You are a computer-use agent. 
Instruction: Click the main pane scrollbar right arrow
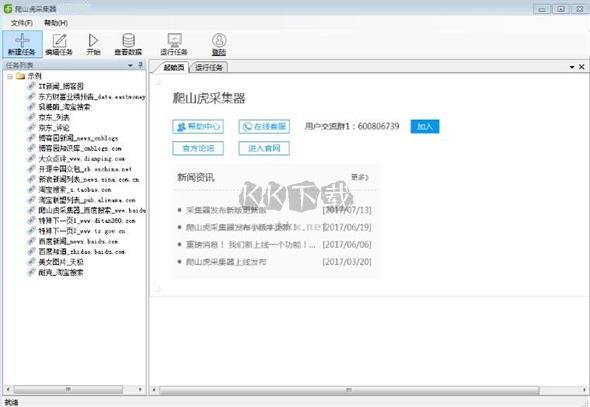[x=584, y=390]
